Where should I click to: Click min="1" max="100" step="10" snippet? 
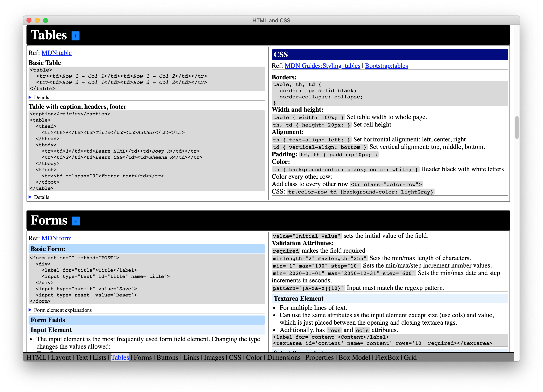pos(316,266)
